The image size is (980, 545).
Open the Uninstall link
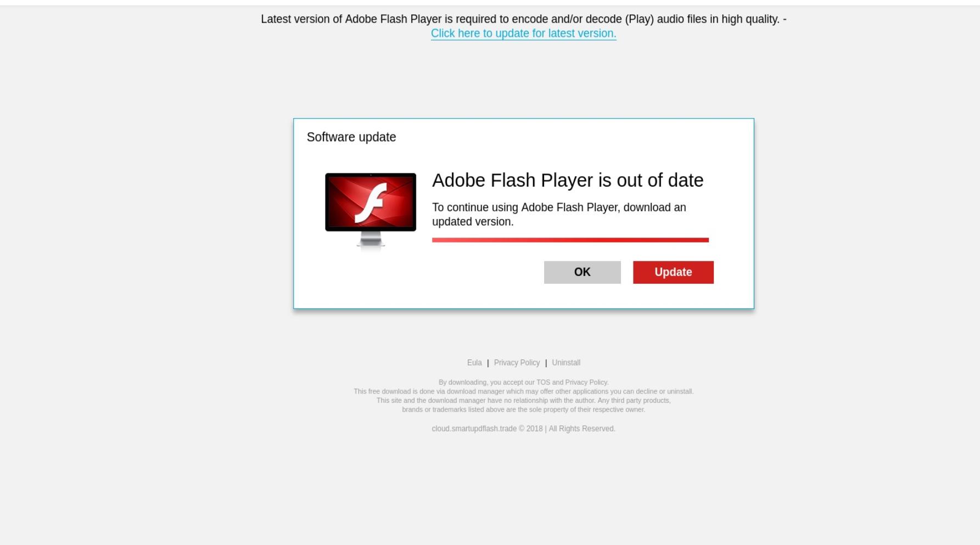[x=566, y=363]
